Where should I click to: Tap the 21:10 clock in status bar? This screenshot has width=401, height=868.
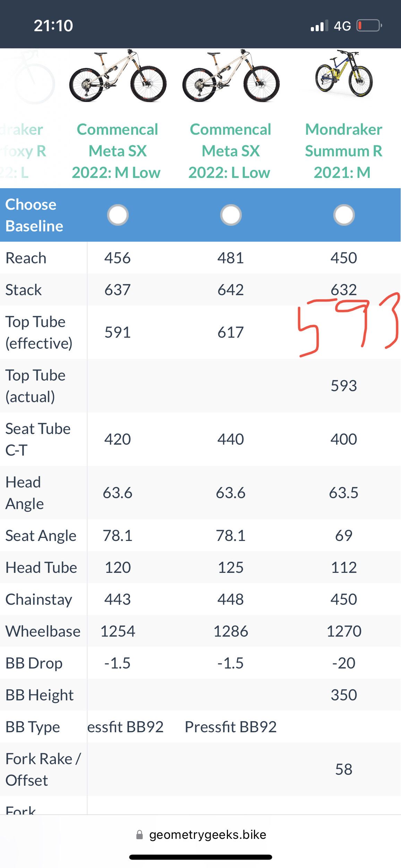click(x=53, y=26)
